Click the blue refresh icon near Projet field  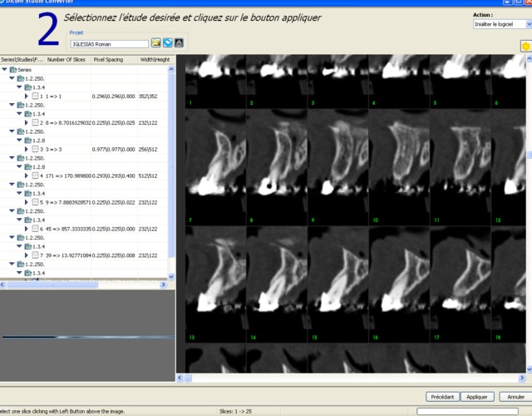point(168,42)
